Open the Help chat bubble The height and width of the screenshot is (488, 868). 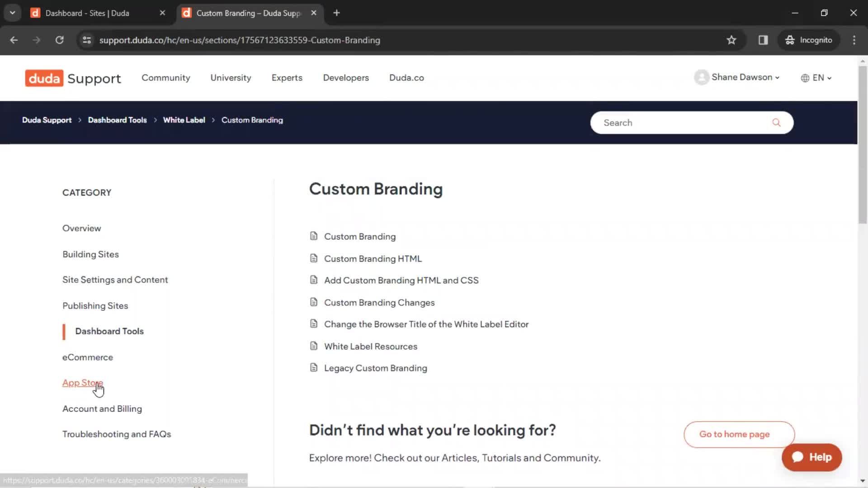[x=812, y=457]
